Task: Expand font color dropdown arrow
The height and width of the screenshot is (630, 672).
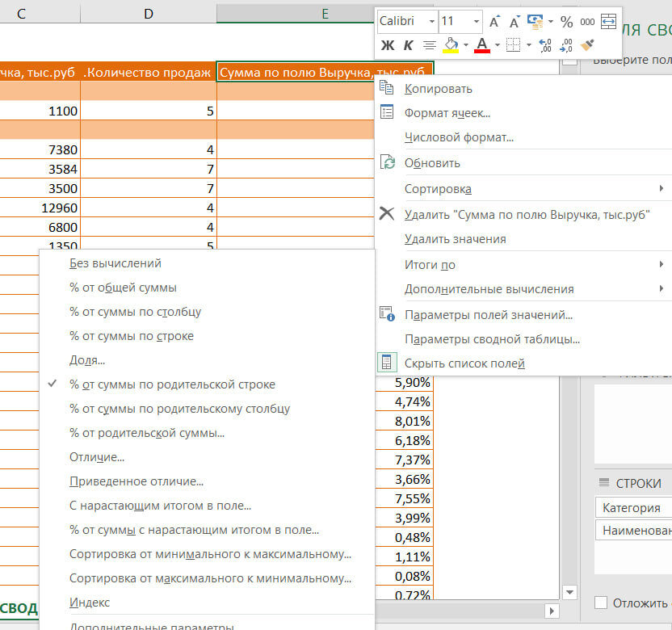Action: (x=498, y=45)
